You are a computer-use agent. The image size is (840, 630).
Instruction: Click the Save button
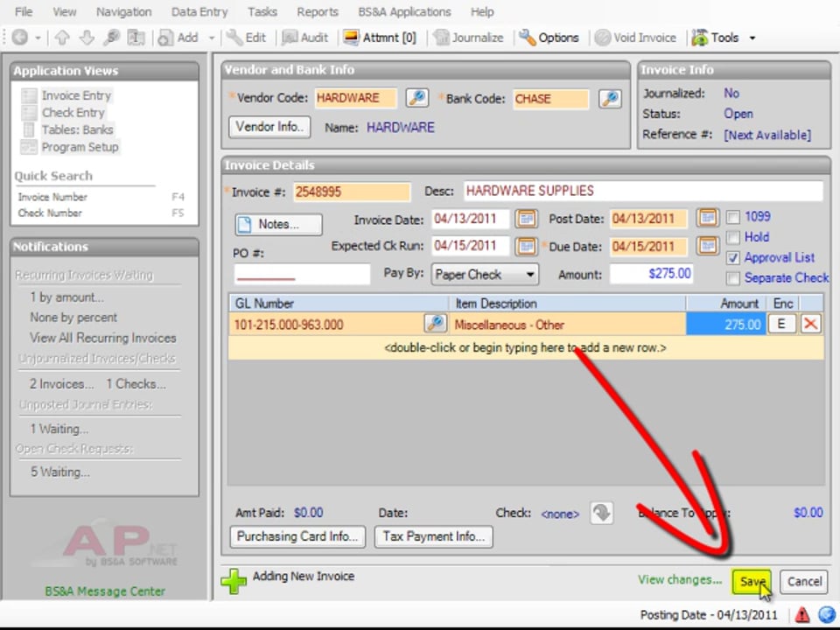click(752, 581)
